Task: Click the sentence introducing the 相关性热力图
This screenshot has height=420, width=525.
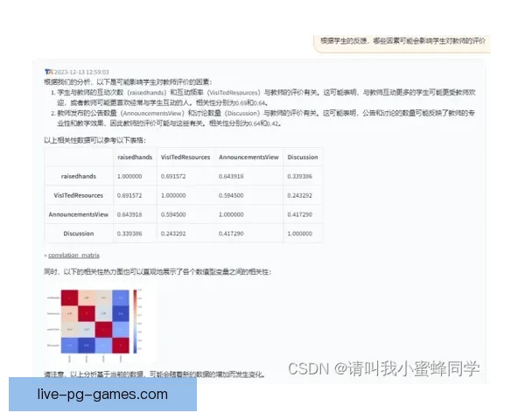Action: click(x=157, y=271)
